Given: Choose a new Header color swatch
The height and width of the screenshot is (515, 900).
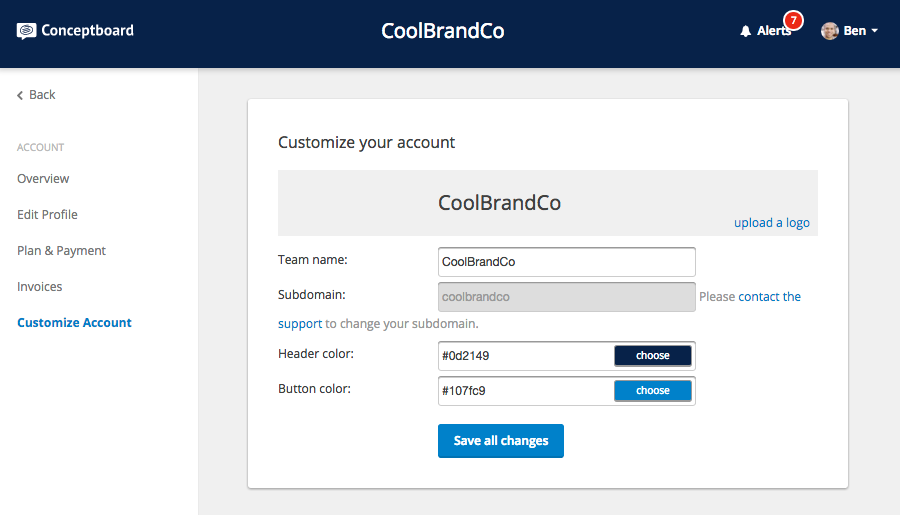Looking at the screenshot, I should point(653,355).
